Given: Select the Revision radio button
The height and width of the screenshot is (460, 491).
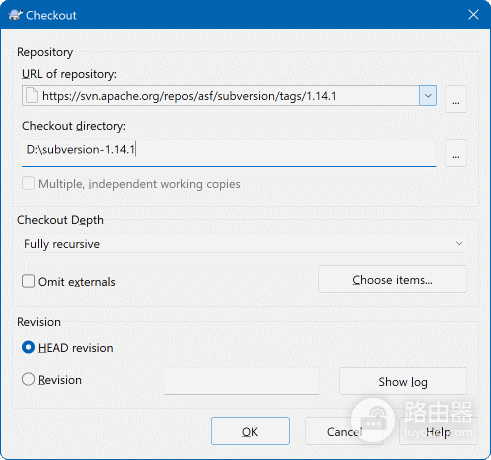Looking at the screenshot, I should [x=28, y=379].
